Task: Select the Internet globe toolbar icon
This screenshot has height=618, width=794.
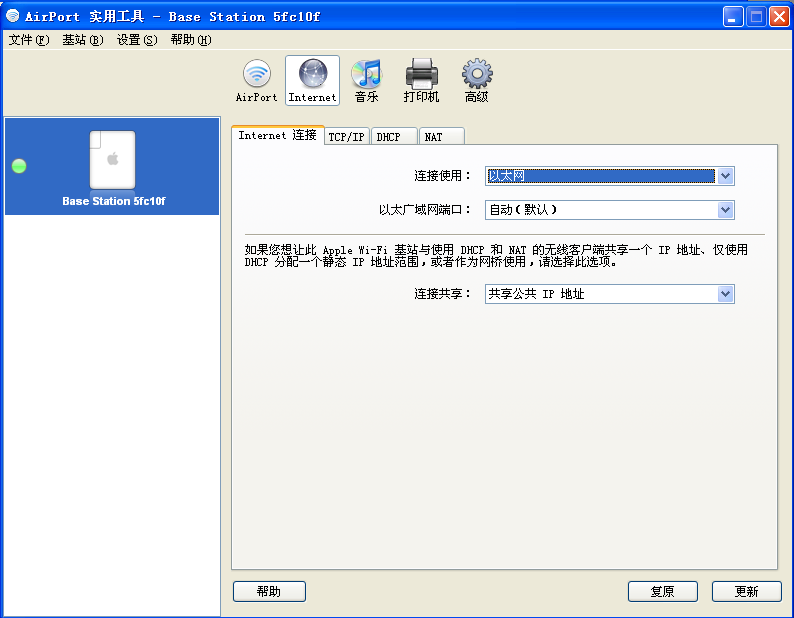Action: click(312, 81)
